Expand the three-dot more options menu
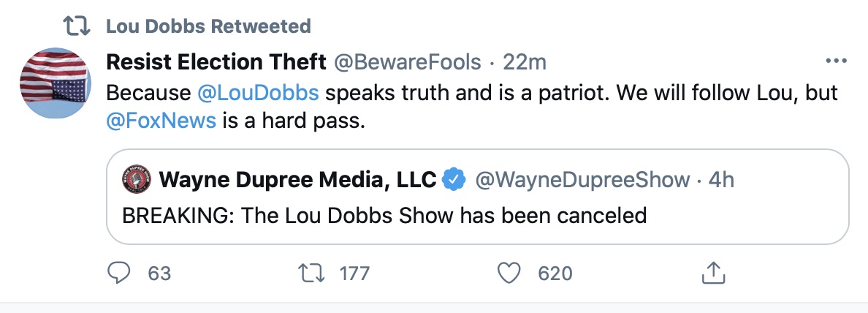Image resolution: width=868 pixels, height=313 pixels. [834, 62]
